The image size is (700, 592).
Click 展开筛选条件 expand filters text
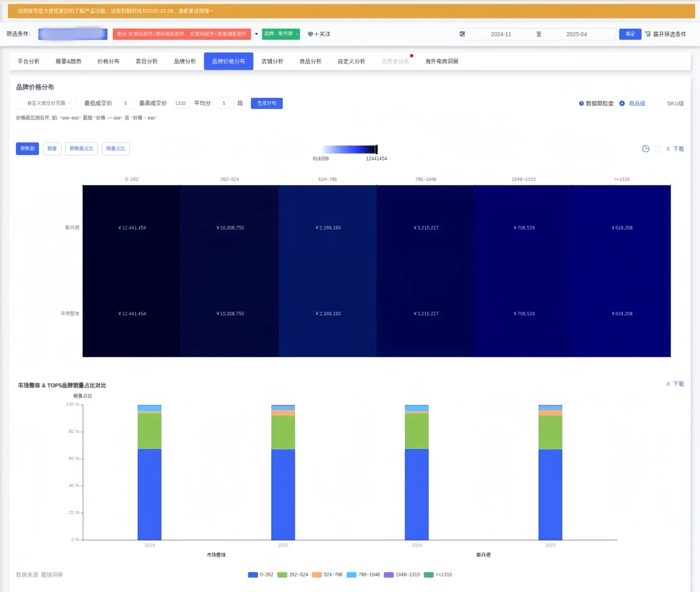(x=669, y=34)
